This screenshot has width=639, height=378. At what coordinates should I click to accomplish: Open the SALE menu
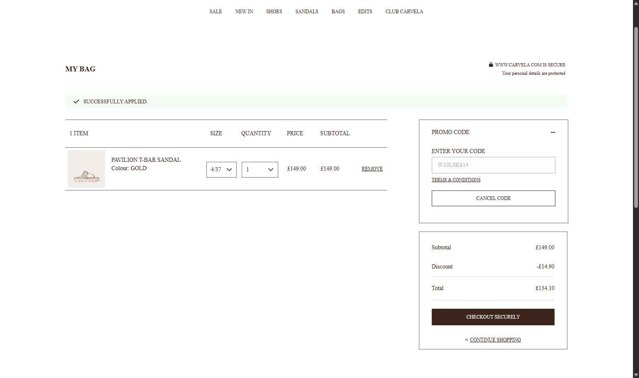216,11
